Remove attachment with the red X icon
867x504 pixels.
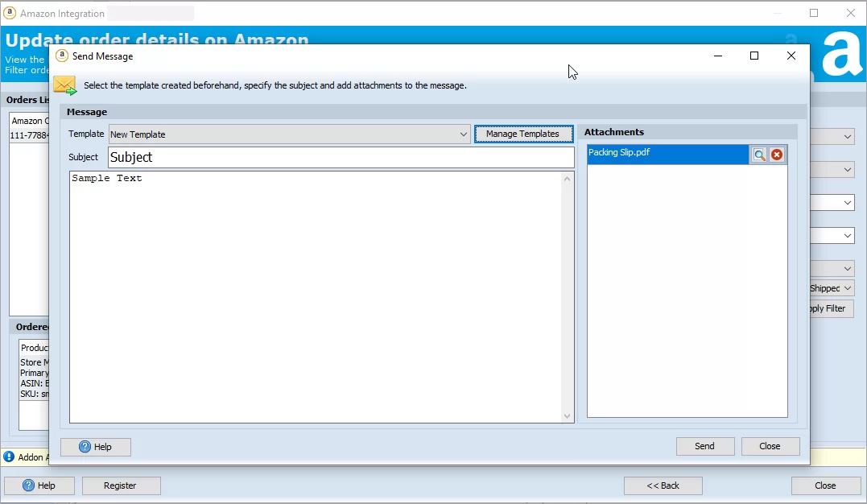point(774,154)
